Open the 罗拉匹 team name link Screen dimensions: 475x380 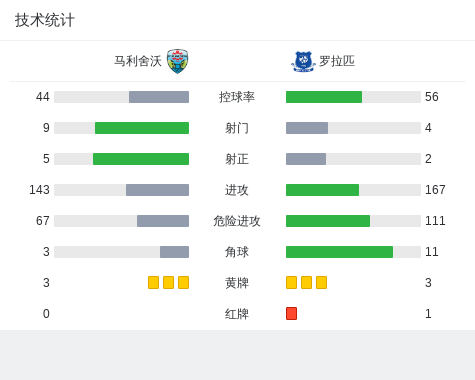point(337,61)
